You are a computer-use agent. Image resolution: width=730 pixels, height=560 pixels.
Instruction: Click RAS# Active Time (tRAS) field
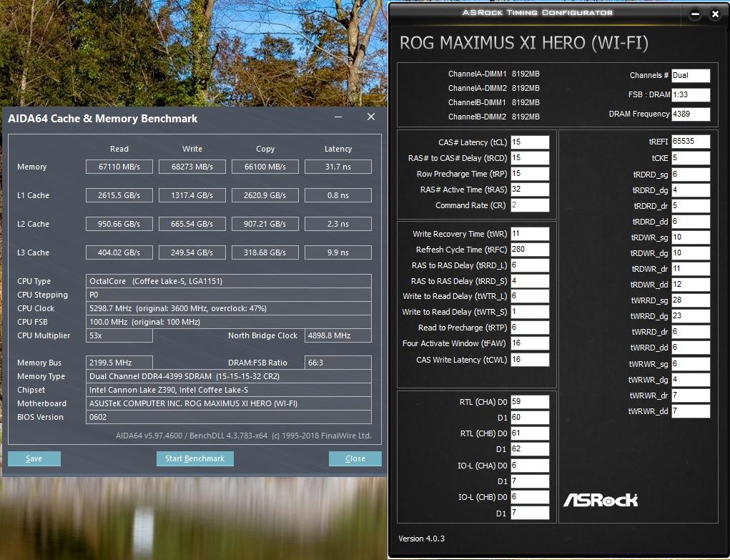click(530, 190)
